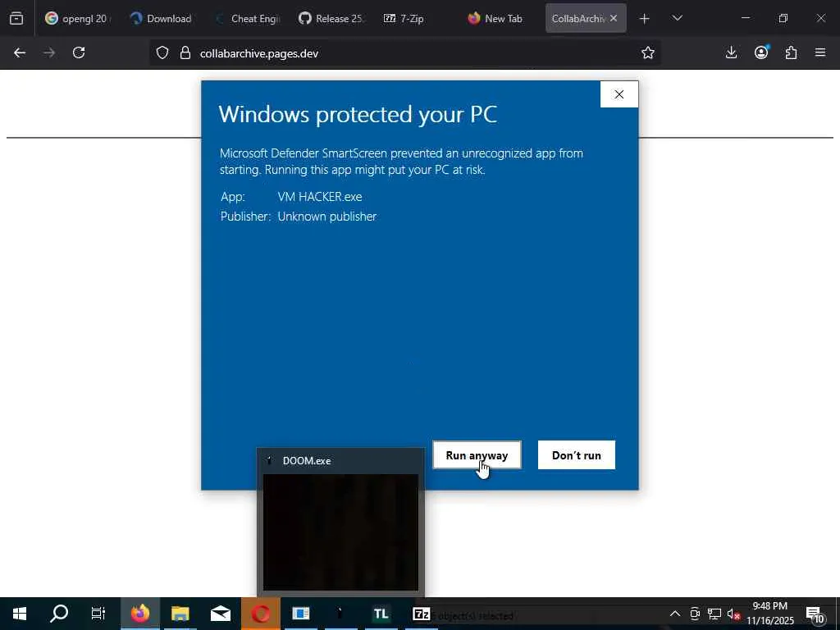This screenshot has width=840, height=630.
Task: Open the extensions puzzle icon
Action: tap(792, 52)
